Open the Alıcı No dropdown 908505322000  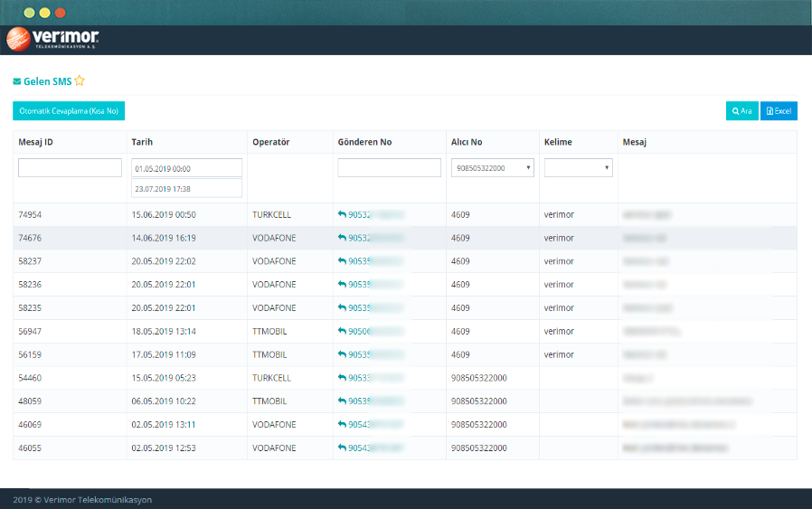click(493, 168)
